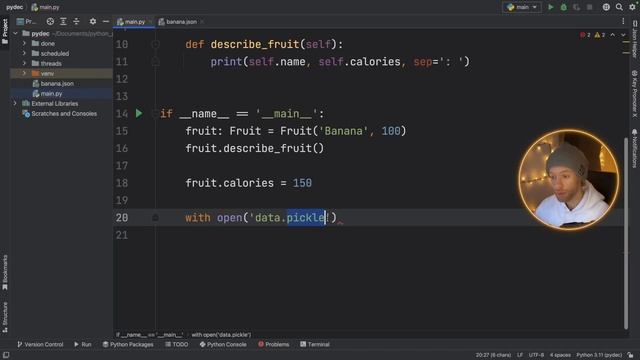
Task: Open the main run configuration dropdown
Action: (522, 7)
